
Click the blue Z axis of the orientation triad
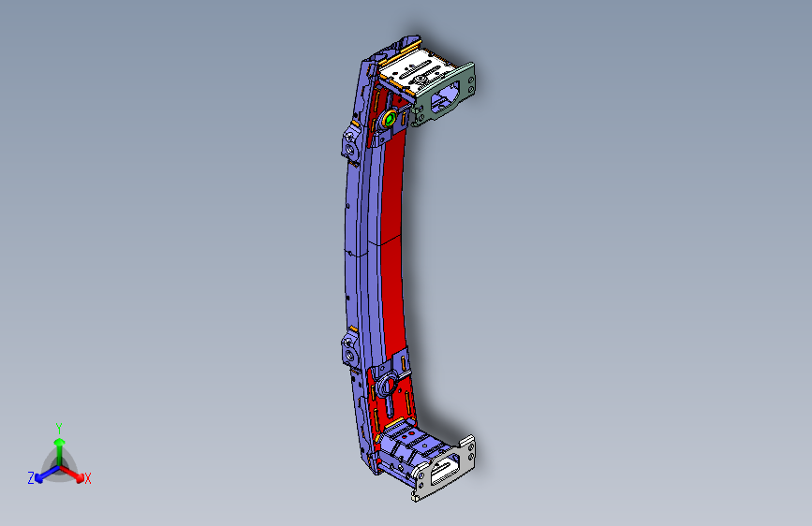pos(46,474)
